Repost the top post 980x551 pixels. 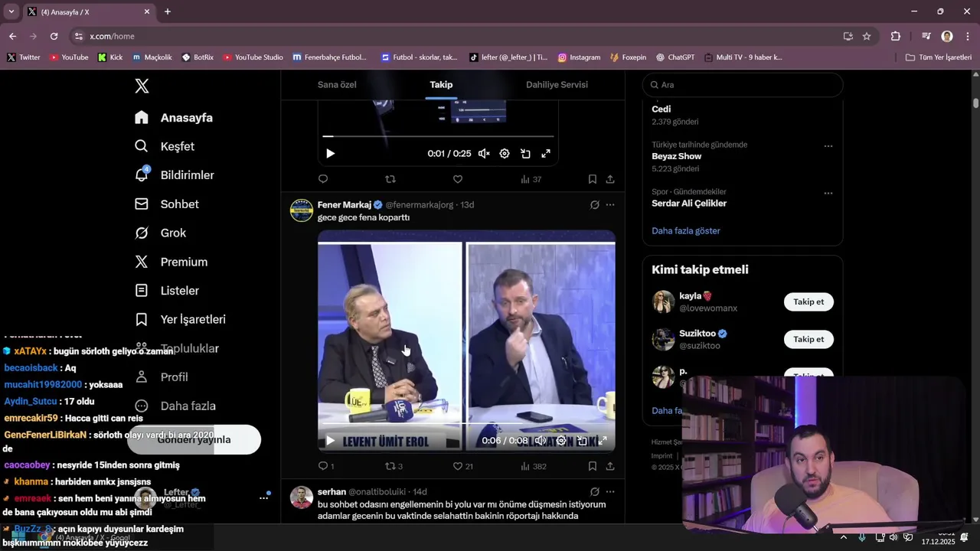(390, 179)
